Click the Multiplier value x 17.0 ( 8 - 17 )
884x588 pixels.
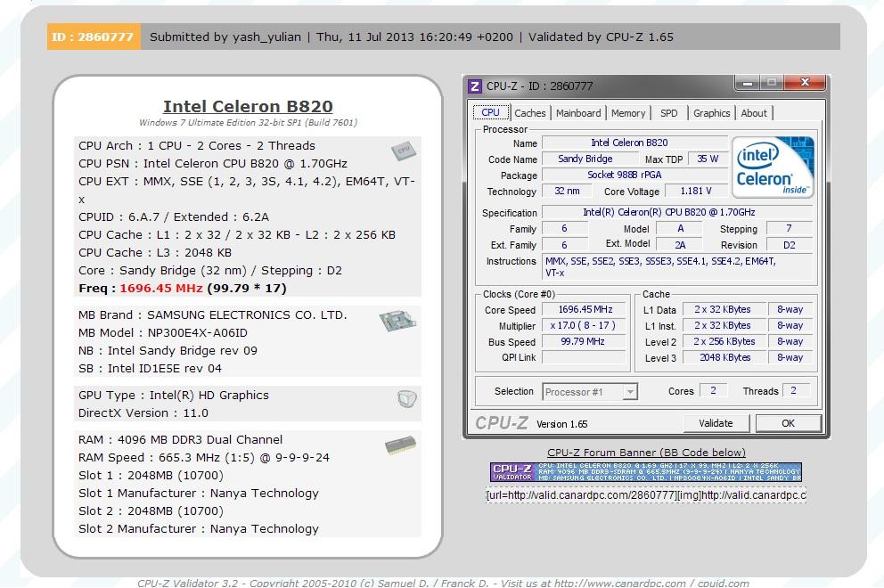584,325
